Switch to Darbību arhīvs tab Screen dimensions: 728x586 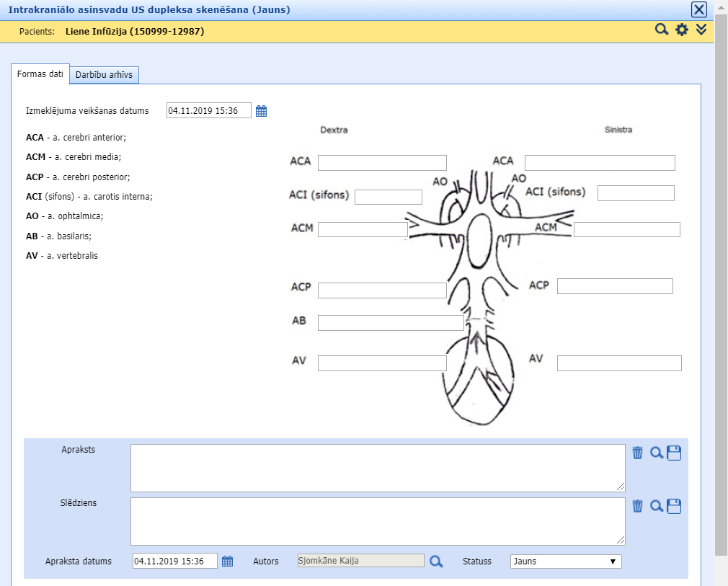coord(105,75)
